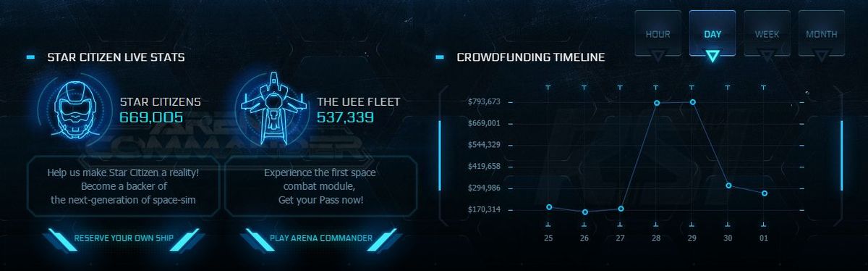Viewport: 868px width, 271px height.
Task: Click the blue dash beside Live Stats
Action: click(30, 57)
